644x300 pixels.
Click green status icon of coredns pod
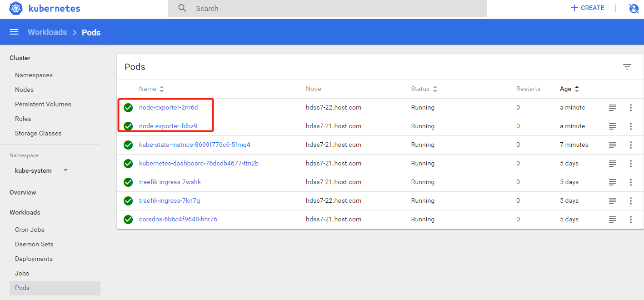128,220
